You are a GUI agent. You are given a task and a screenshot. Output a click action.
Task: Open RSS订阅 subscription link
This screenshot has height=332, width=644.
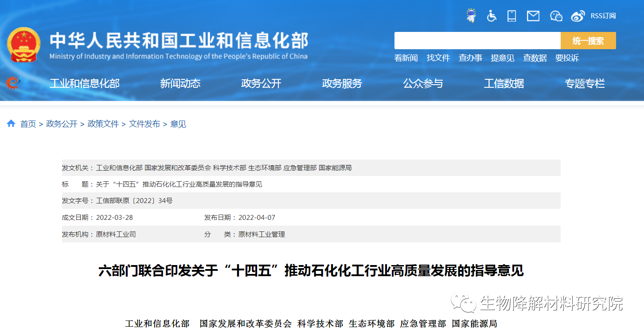603,16
